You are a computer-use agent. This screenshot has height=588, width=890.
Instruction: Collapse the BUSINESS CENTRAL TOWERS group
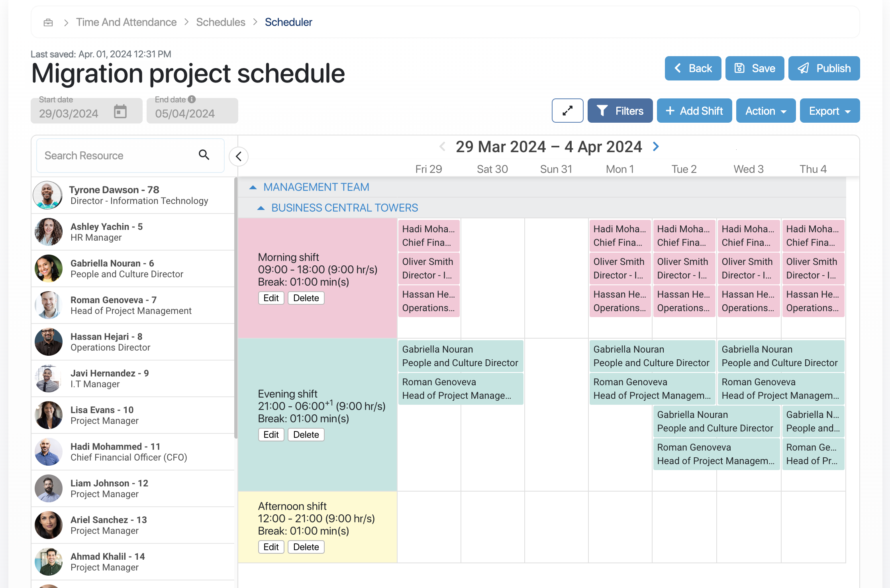click(261, 208)
